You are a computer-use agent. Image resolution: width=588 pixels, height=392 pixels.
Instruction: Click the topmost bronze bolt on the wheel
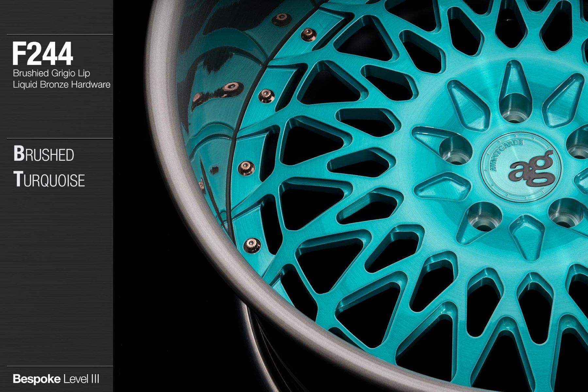click(281, 19)
